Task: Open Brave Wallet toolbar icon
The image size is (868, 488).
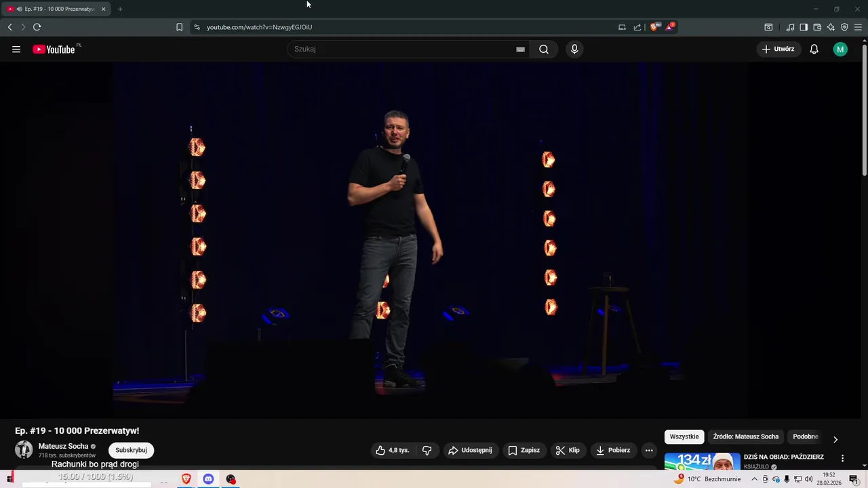Action: tap(817, 27)
